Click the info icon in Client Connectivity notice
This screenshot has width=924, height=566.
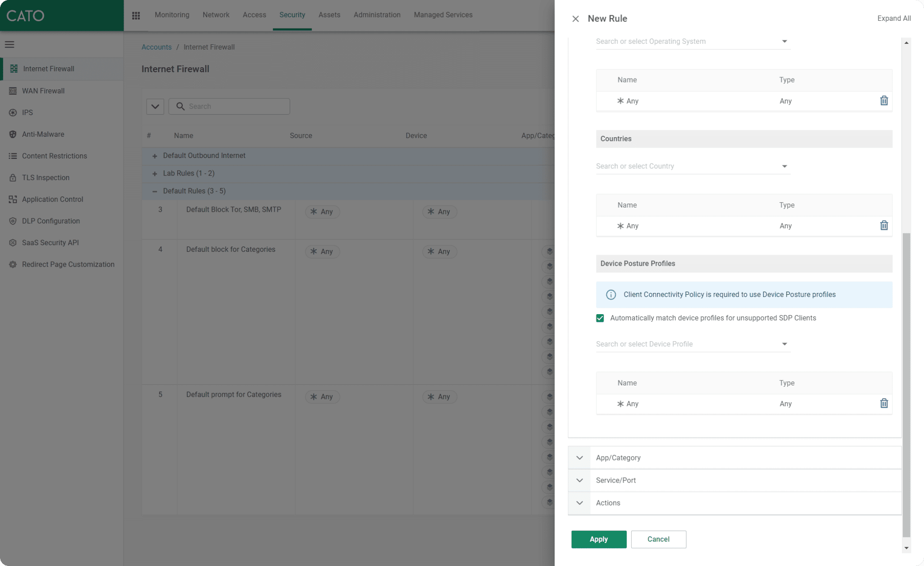pyautogui.click(x=610, y=295)
